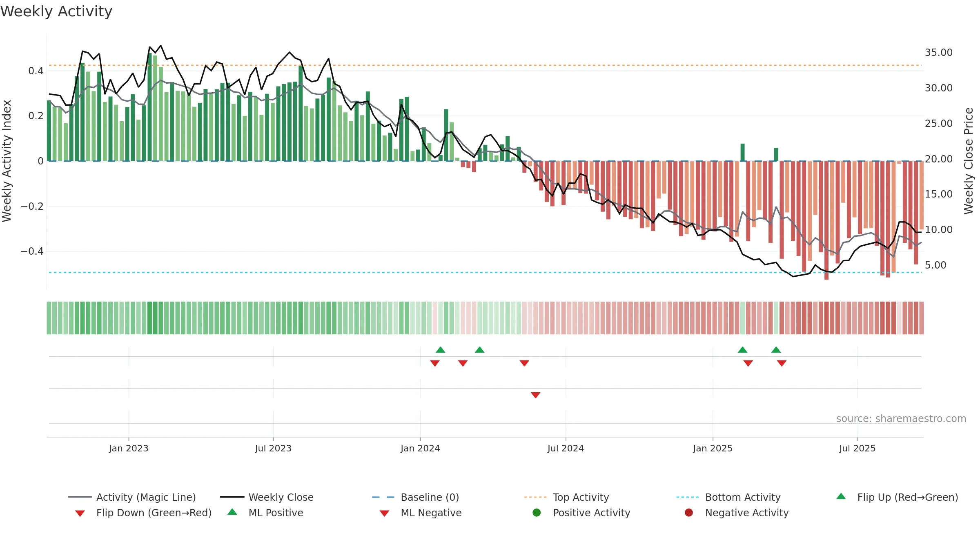The height and width of the screenshot is (551, 980).
Task: Click the green Flip Up legend triangle icon
Action: pyautogui.click(x=841, y=496)
